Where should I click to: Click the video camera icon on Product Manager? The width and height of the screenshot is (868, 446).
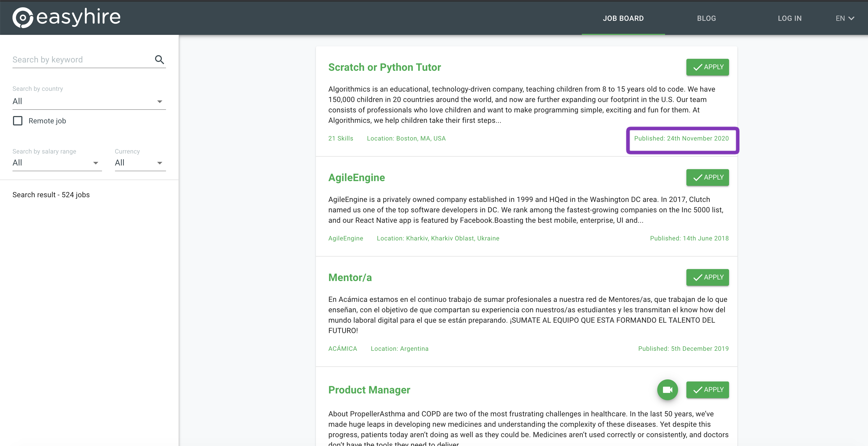pyautogui.click(x=667, y=390)
